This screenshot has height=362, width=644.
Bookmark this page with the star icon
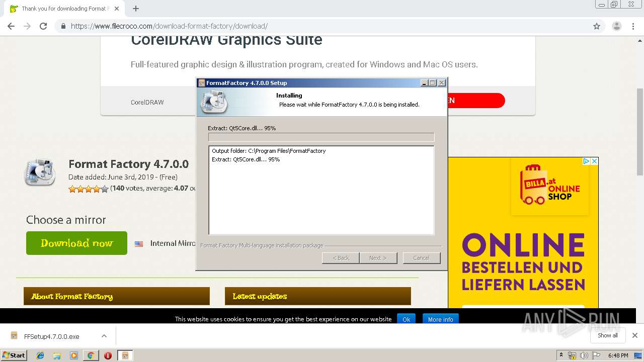click(597, 26)
